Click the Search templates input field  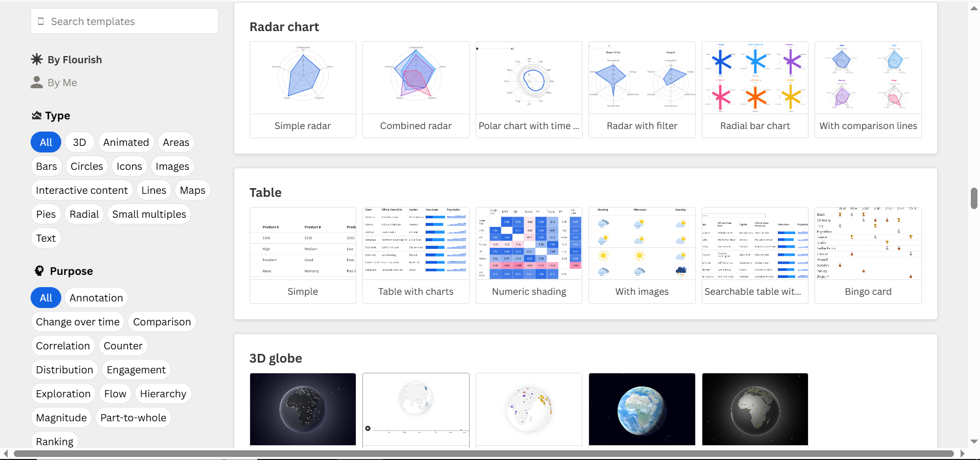click(125, 21)
